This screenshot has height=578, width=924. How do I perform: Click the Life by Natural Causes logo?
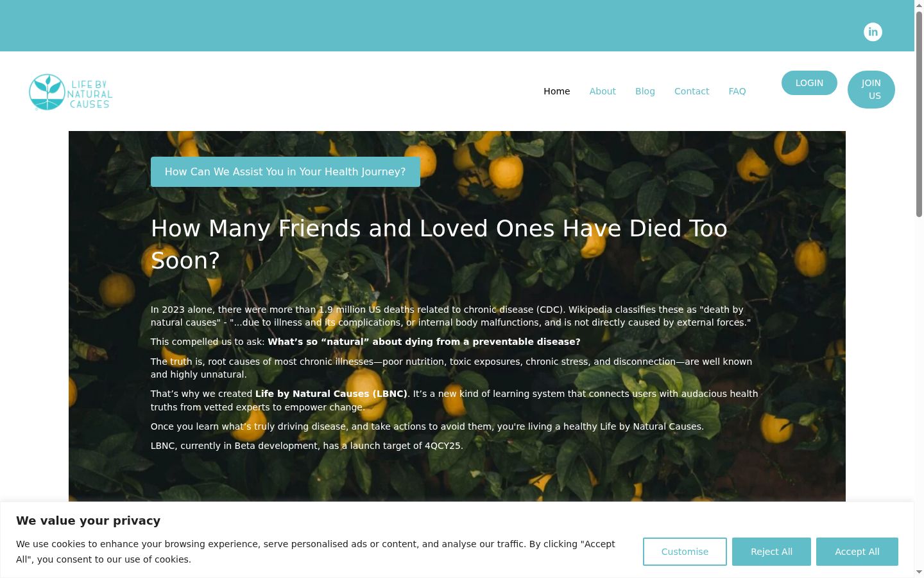coord(71,92)
